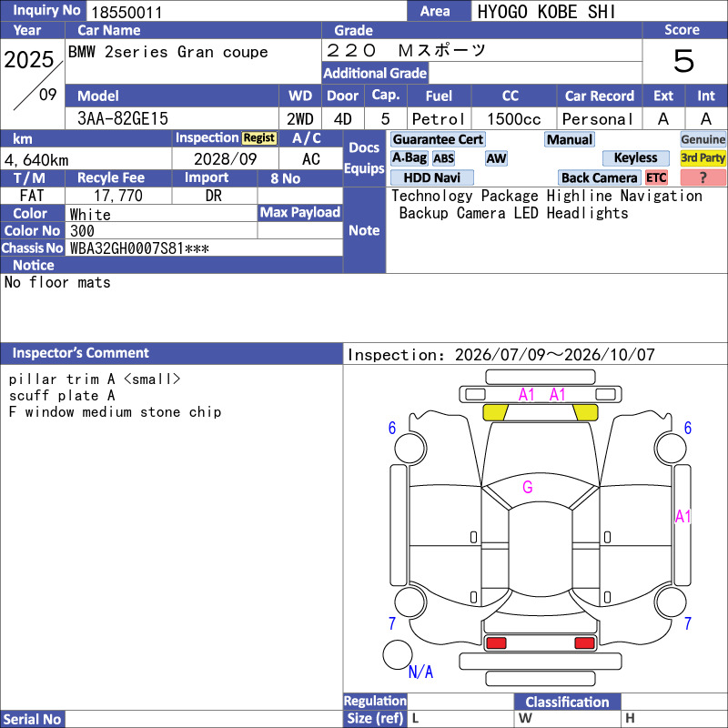Screen dimensions: 728x728
Task: Select the A-Bag equipment badge
Action: coord(409,157)
